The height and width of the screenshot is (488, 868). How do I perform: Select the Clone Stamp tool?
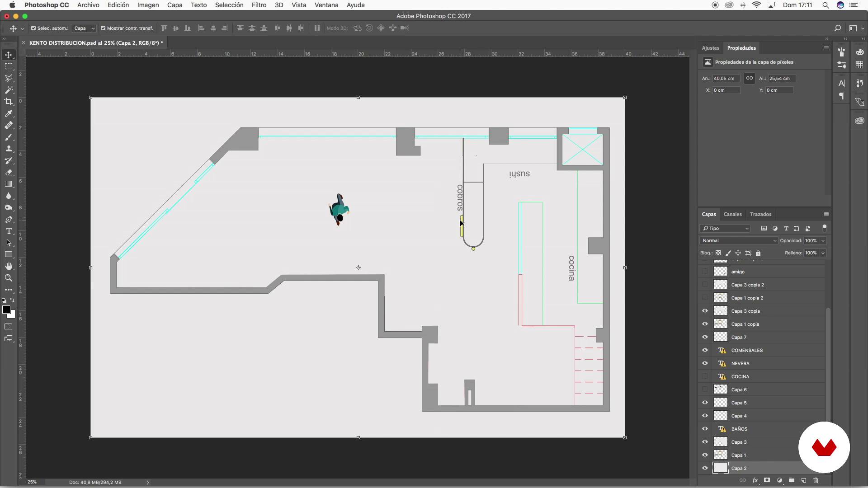pyautogui.click(x=9, y=149)
